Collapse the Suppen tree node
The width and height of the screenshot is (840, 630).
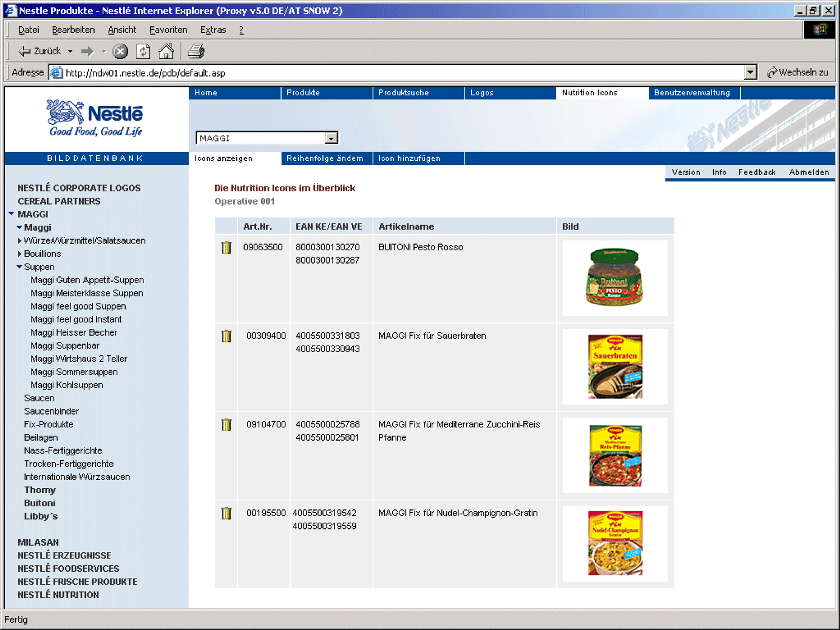[x=19, y=267]
